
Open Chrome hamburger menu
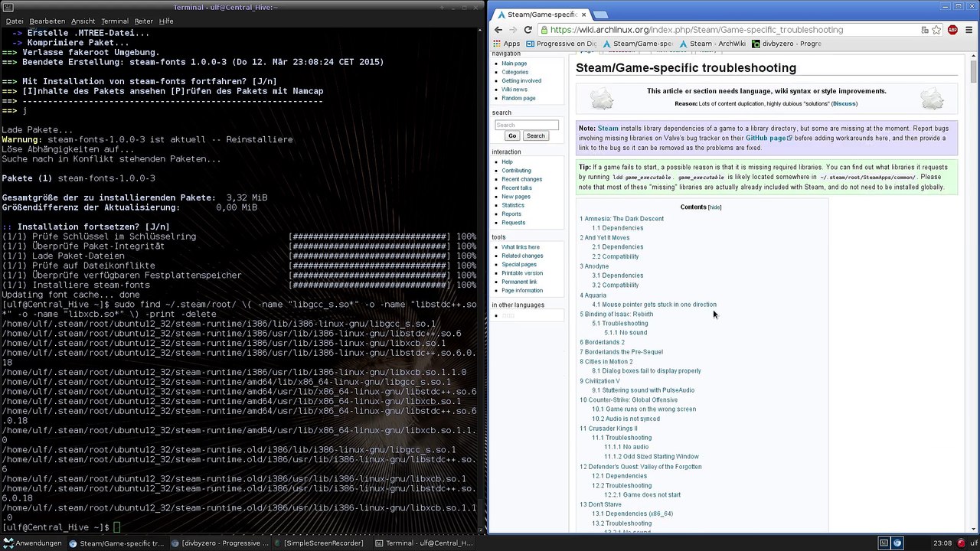pos(969,30)
